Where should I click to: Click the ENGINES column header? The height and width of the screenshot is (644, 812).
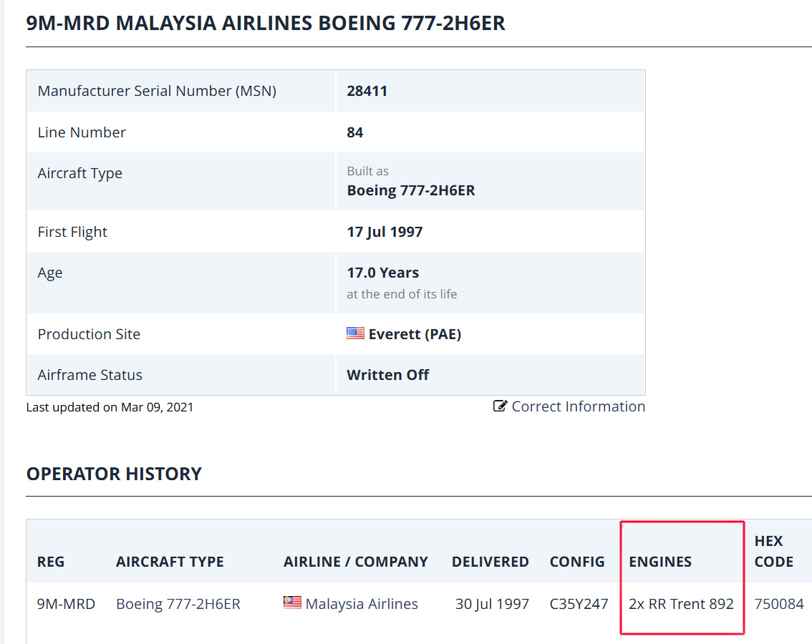[659, 562]
